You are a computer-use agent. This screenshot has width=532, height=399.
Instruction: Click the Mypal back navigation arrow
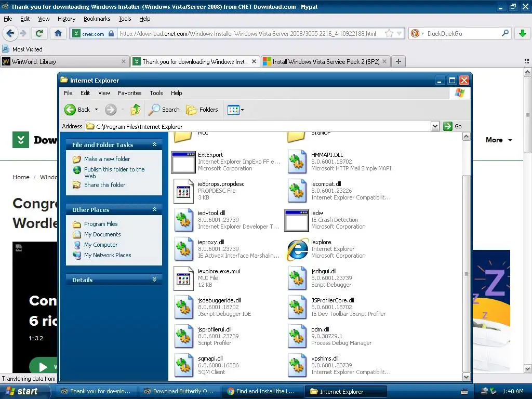10,33
